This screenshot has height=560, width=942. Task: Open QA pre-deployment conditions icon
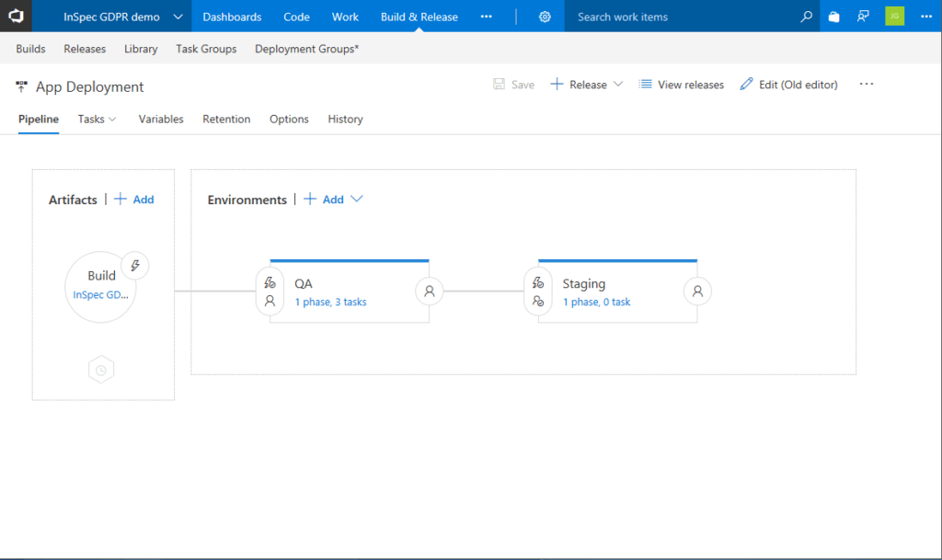[x=270, y=291]
